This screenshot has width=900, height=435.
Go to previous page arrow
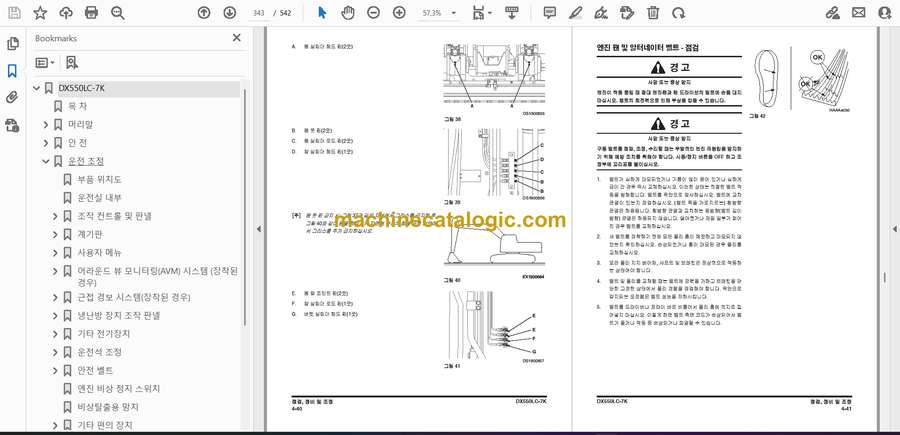coord(204,13)
